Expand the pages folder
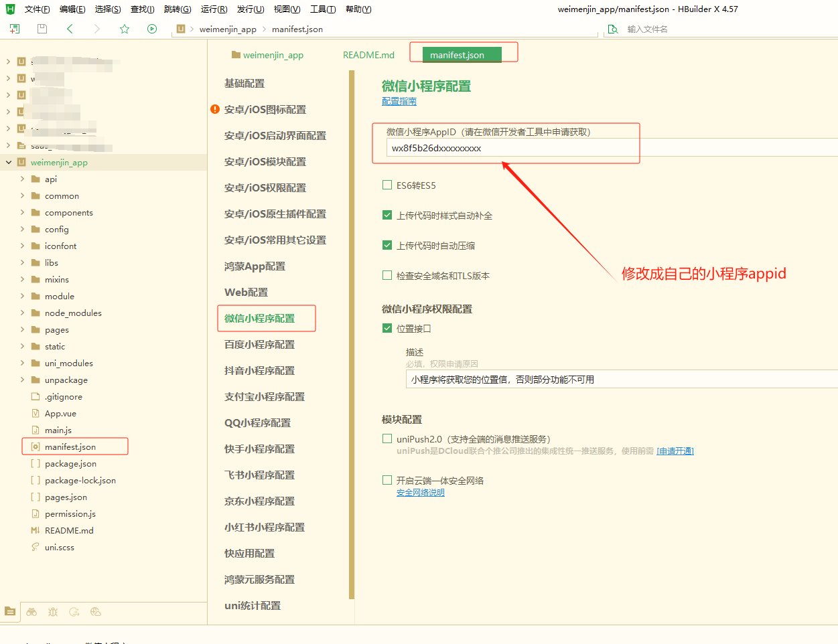 click(x=22, y=329)
